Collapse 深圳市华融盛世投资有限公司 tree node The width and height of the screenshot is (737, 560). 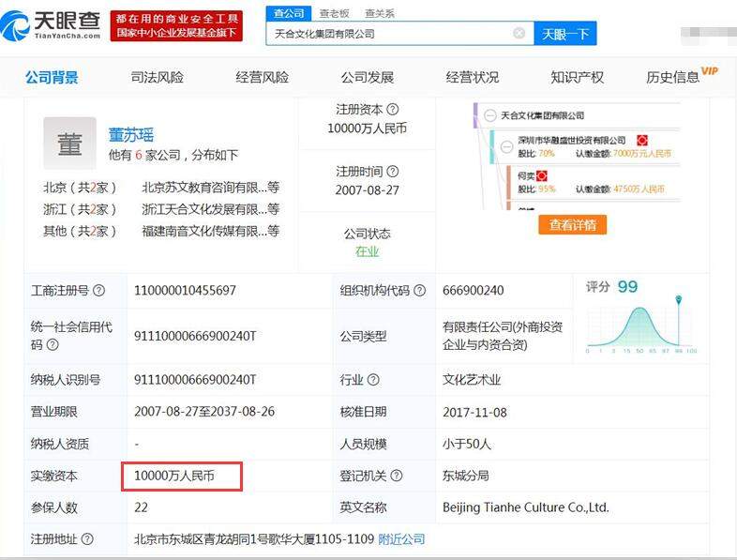pyautogui.click(x=506, y=146)
